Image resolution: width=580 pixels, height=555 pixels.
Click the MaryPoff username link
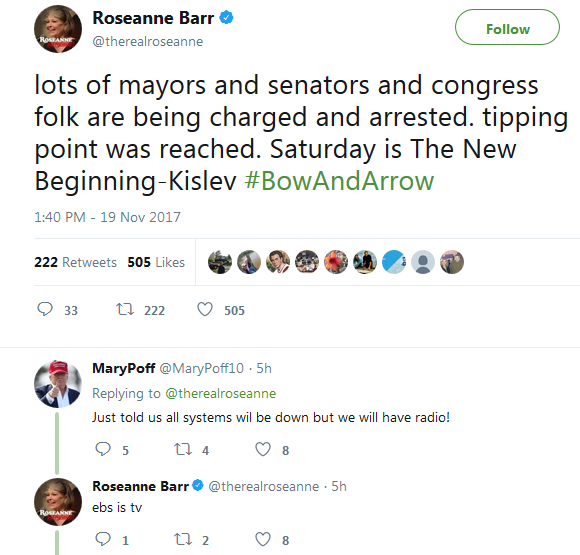coord(124,368)
